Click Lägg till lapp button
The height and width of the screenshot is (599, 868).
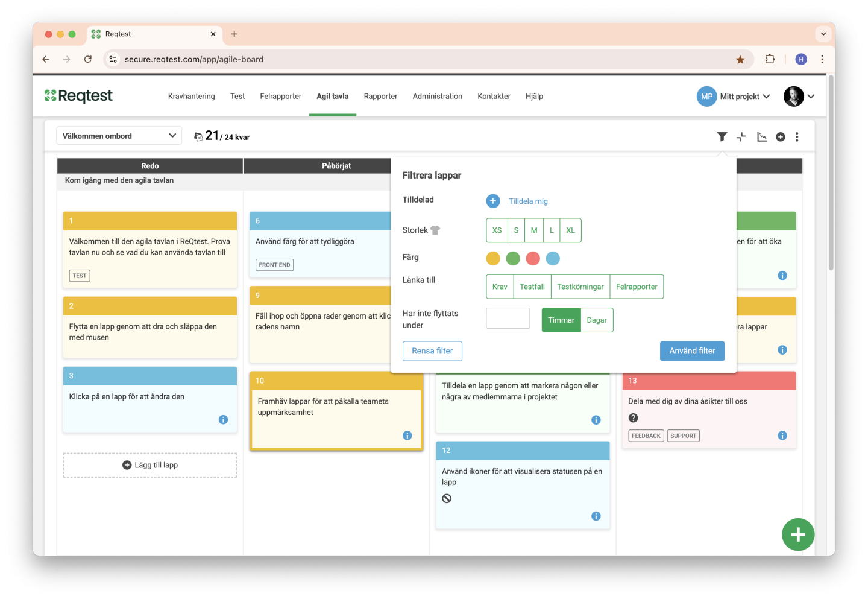click(150, 465)
